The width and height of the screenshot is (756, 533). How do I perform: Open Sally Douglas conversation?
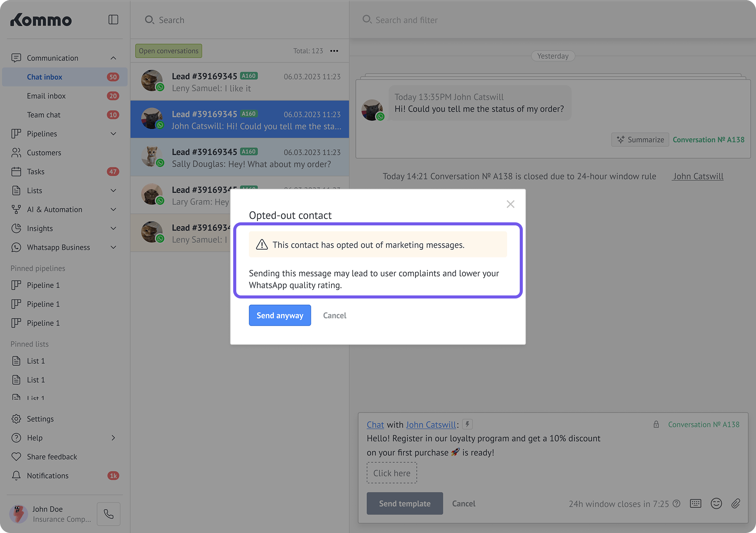pos(240,157)
